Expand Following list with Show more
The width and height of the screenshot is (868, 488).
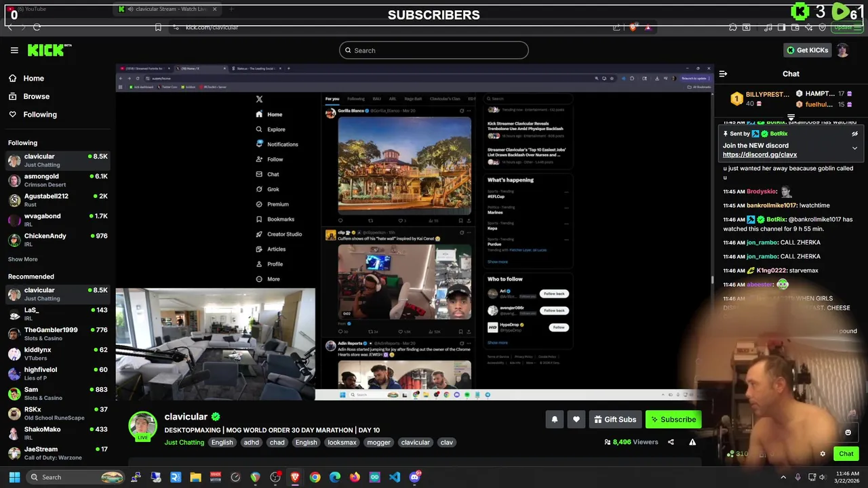coord(22,259)
